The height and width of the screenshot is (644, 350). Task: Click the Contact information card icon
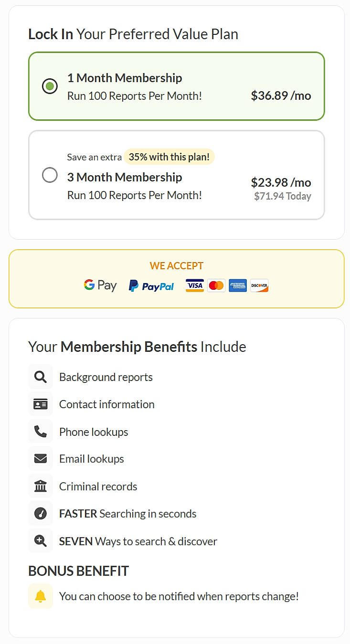[x=41, y=403]
